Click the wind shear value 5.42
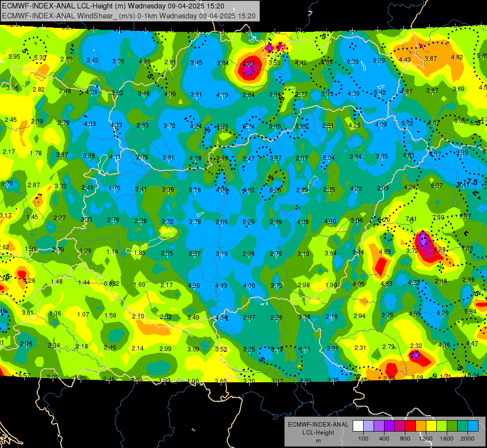Viewport: 487px width, 448px height. [x=380, y=92]
